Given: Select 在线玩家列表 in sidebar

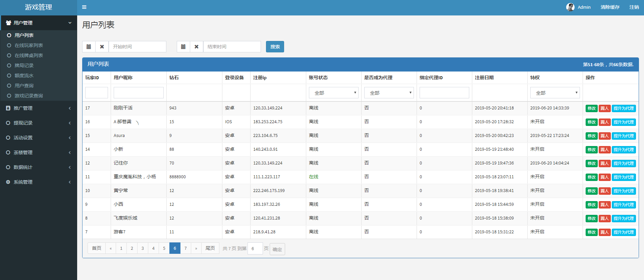Looking at the screenshot, I should pyautogui.click(x=29, y=45).
